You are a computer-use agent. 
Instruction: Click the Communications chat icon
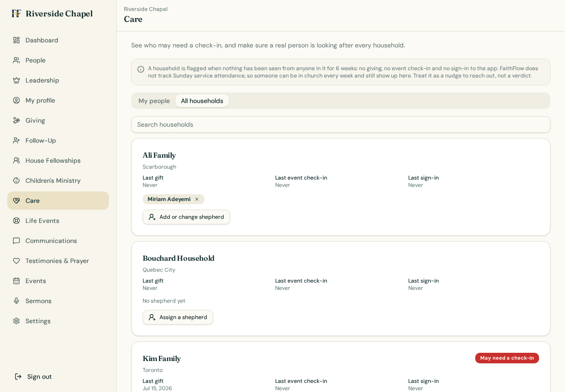(16, 241)
